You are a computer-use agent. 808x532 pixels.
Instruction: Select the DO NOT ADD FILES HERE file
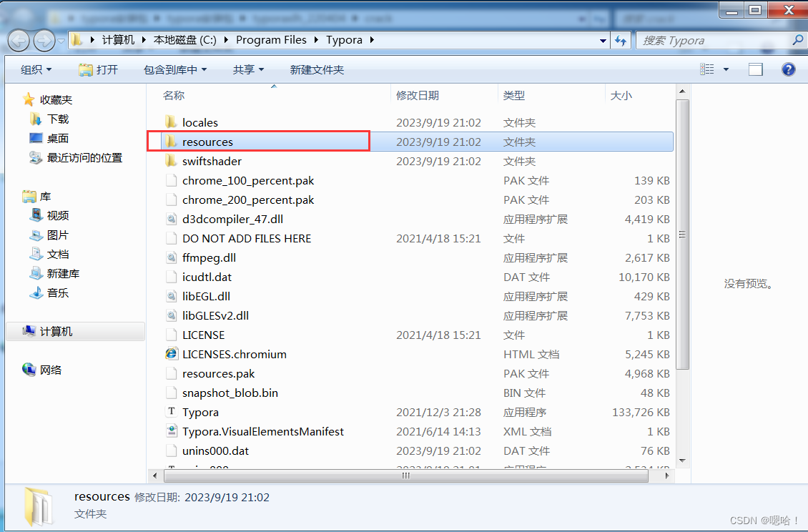point(246,238)
